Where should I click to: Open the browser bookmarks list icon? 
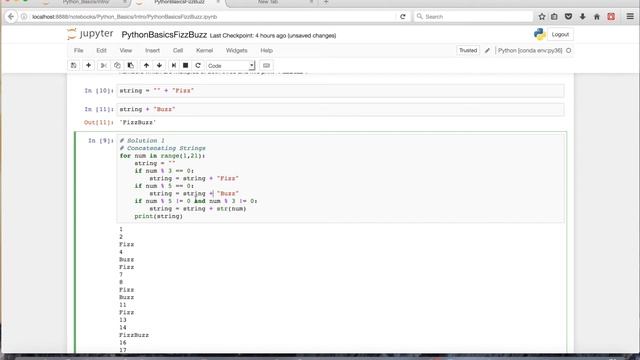click(554, 17)
